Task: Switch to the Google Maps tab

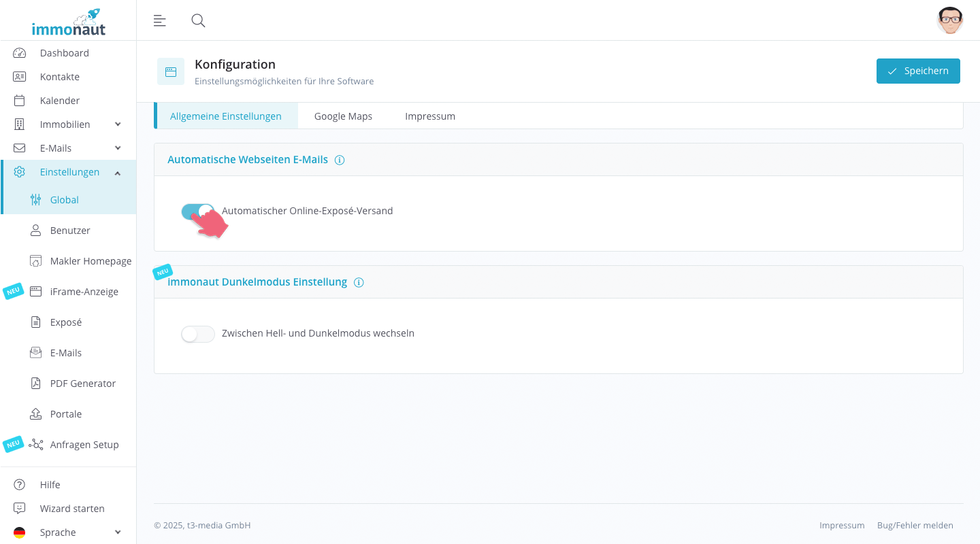Action: [x=343, y=116]
